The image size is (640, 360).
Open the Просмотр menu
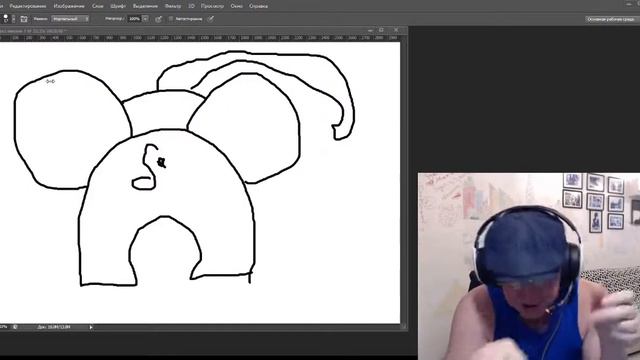[x=212, y=6]
